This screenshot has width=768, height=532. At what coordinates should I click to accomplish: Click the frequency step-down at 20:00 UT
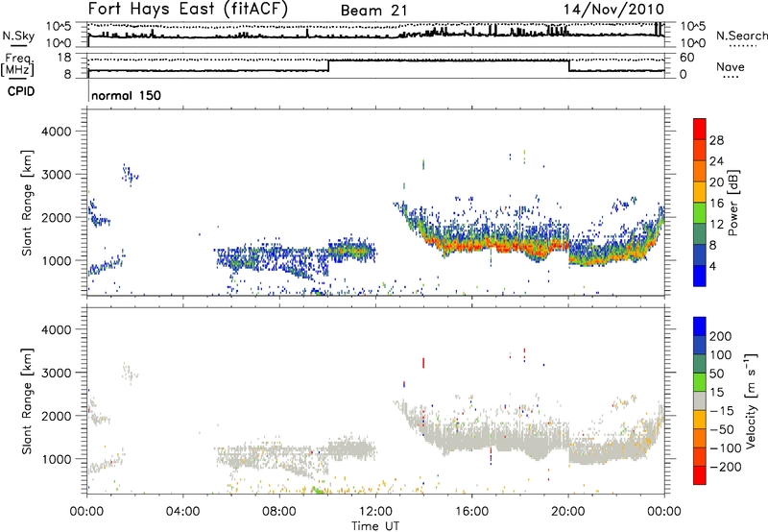click(568, 65)
